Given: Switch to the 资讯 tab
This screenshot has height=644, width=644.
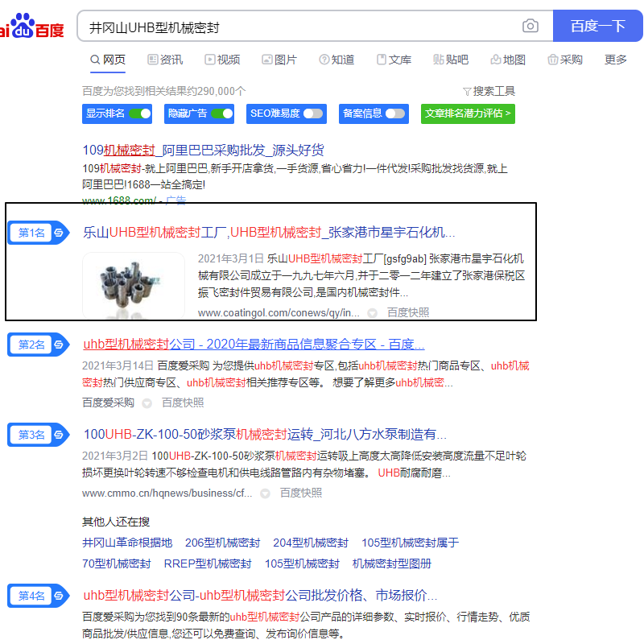Looking at the screenshot, I should [165, 60].
